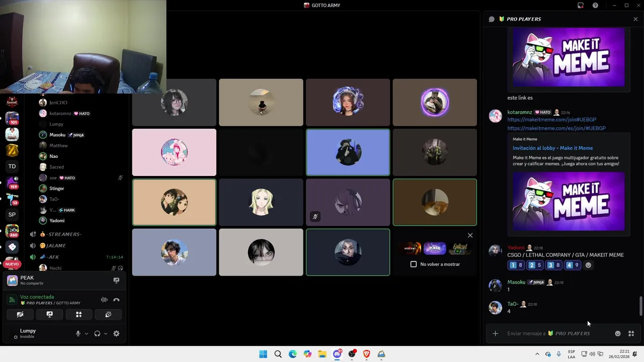Dismiss the activities suggestion card
This screenshot has width=644, height=362.
[470, 235]
